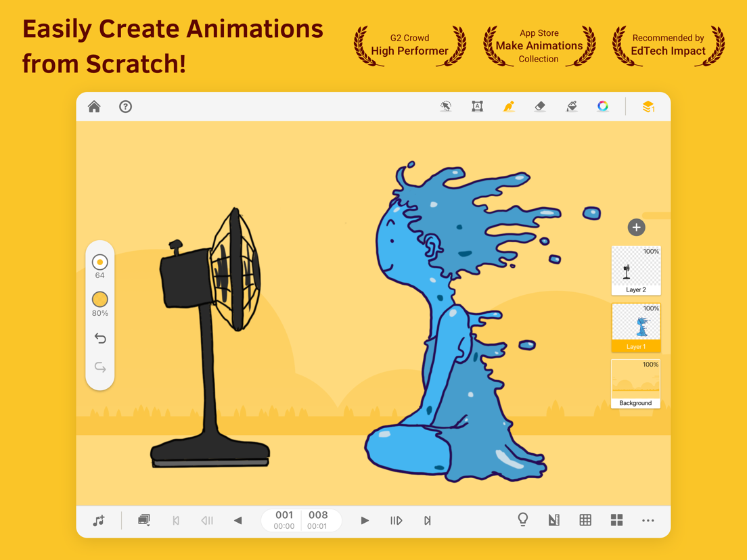
Task: Open the frames gallery view
Action: (x=616, y=520)
